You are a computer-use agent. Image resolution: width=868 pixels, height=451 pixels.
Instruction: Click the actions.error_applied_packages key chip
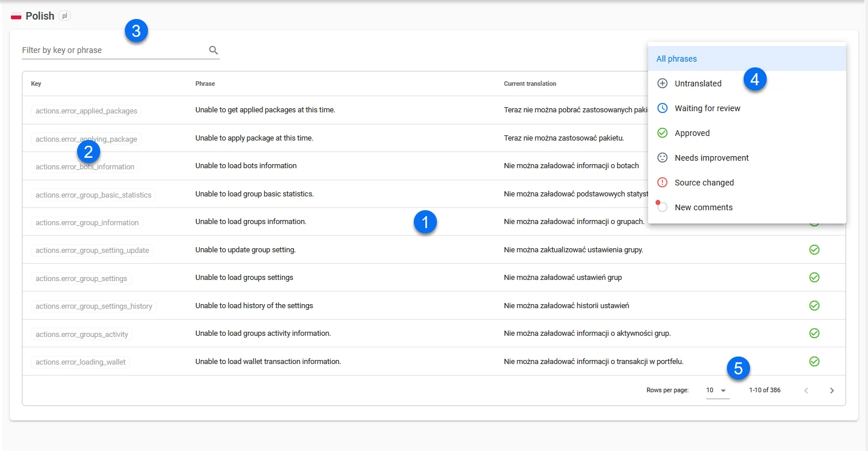tap(86, 111)
